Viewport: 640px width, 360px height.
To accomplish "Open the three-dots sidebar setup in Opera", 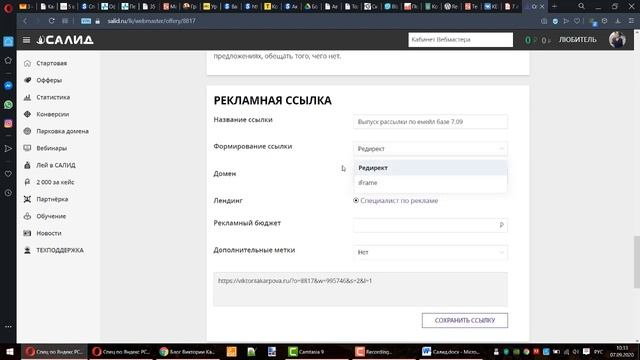I will (x=8, y=327).
